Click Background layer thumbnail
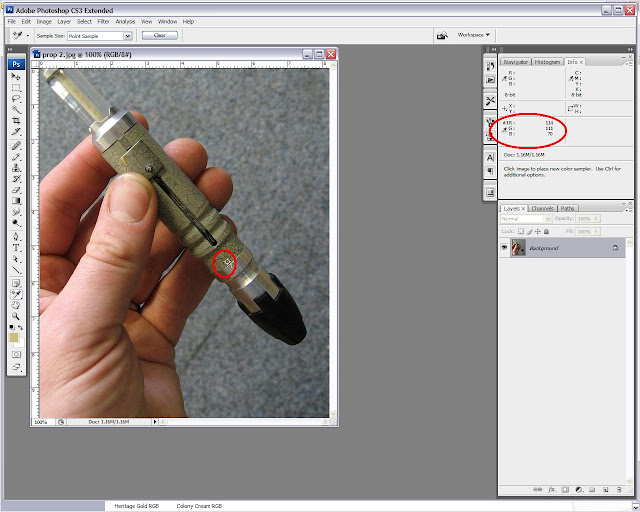Viewport: 640px width, 512px height. pos(518,247)
